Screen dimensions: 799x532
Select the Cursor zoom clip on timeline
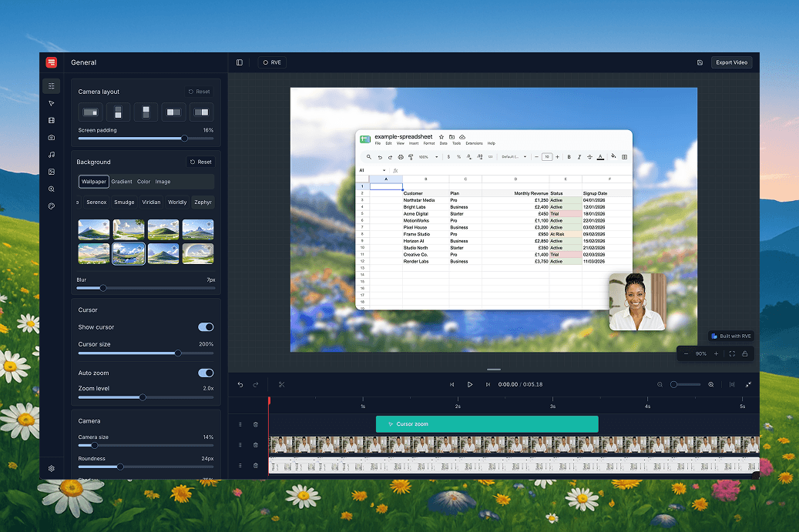pos(487,424)
